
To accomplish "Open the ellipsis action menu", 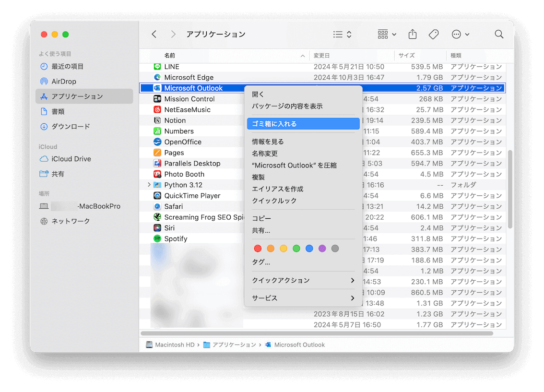I will (461, 34).
